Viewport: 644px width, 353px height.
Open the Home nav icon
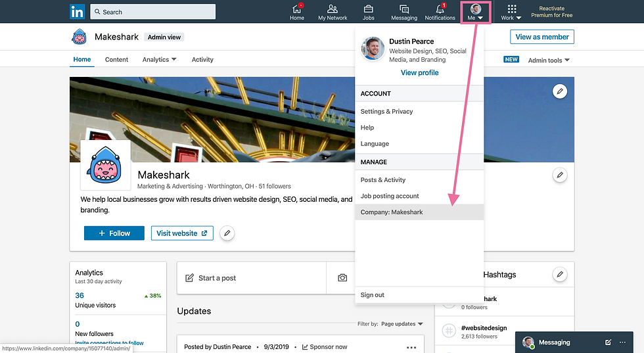click(297, 12)
